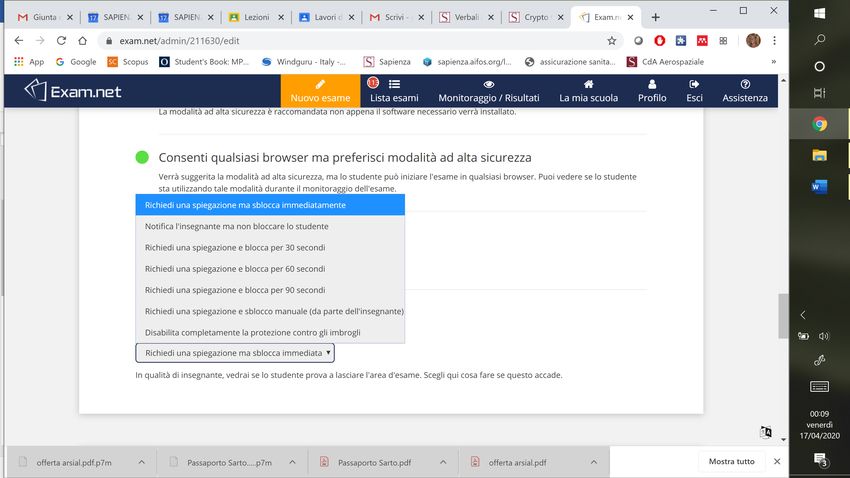Pick sblocco manuale da parte dell'insegnante option
This screenshot has width=850, height=478.
tap(273, 311)
